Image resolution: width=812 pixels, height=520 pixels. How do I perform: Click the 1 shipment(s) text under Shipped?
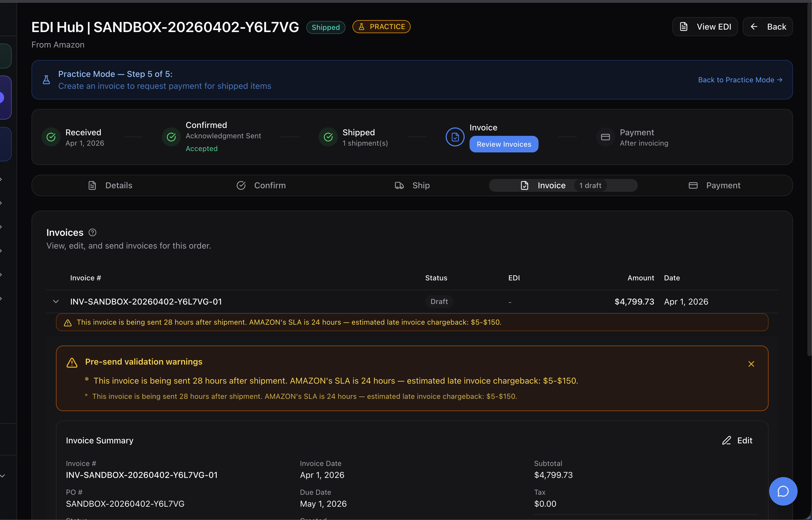365,143
